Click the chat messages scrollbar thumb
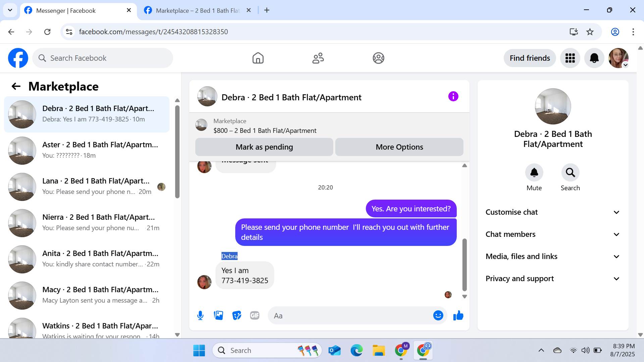644x362 pixels. pos(464,264)
